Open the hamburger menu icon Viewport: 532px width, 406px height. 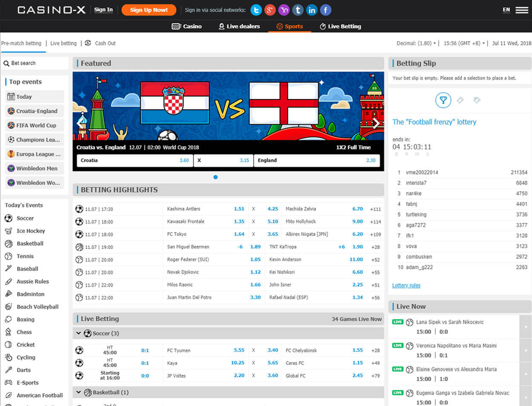click(522, 10)
